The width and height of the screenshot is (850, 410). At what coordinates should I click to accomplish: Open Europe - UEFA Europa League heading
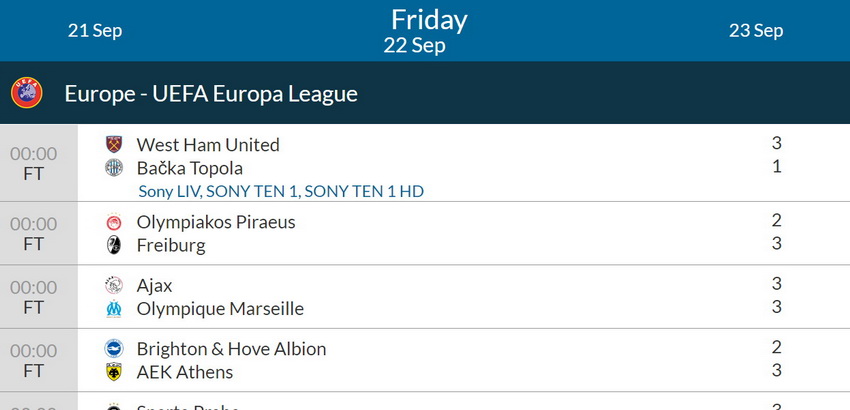point(210,94)
